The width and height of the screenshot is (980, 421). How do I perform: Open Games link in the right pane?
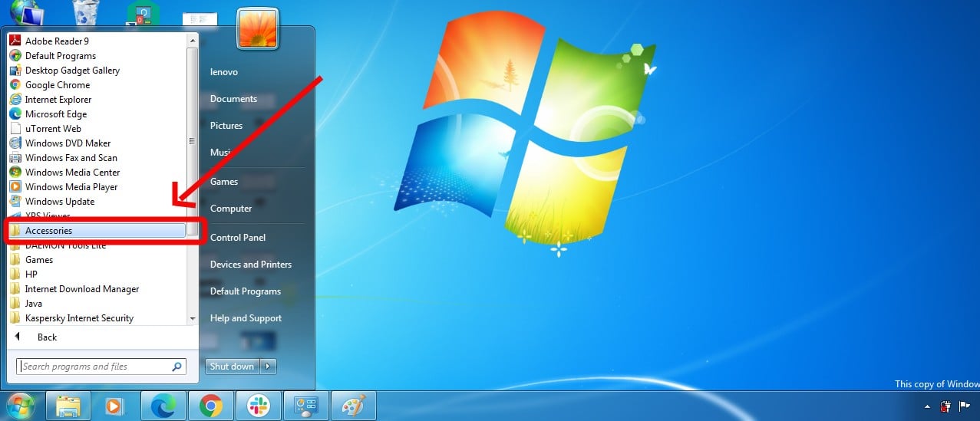click(224, 182)
